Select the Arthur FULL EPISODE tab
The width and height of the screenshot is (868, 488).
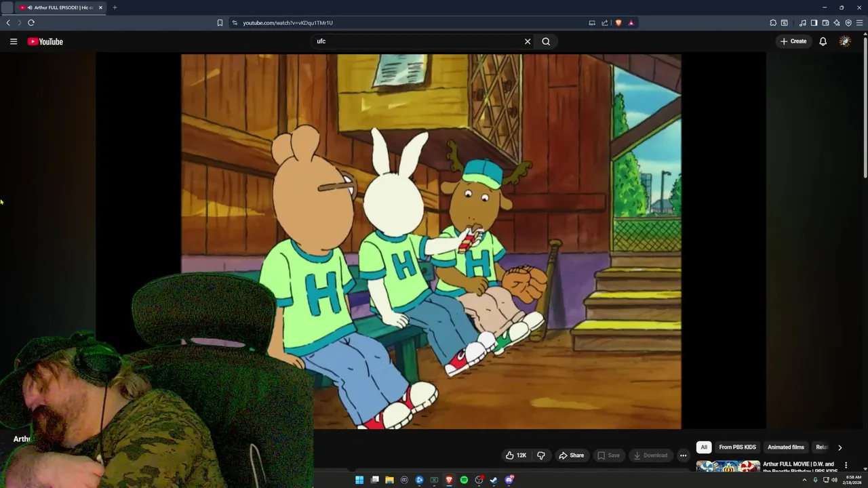(x=61, y=7)
